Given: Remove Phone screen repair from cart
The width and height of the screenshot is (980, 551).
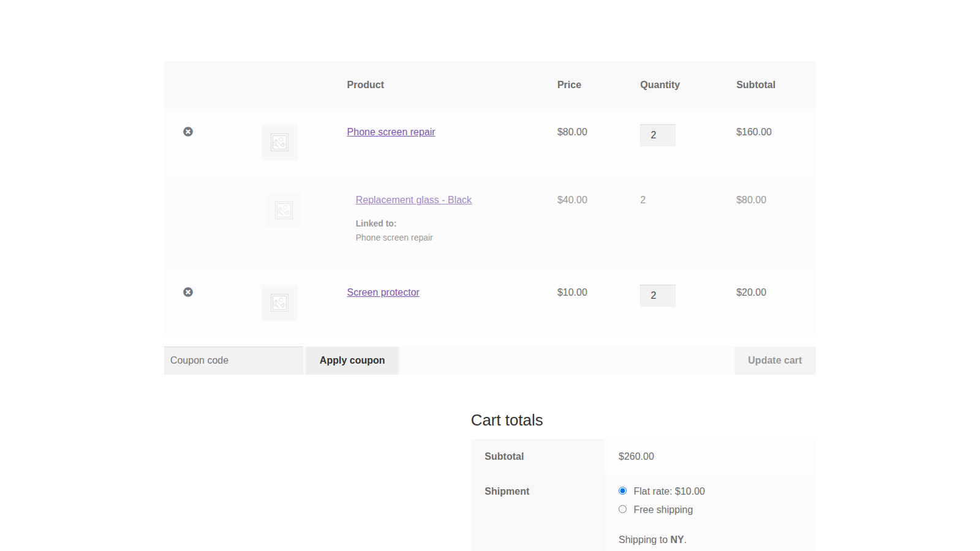Looking at the screenshot, I should (188, 132).
